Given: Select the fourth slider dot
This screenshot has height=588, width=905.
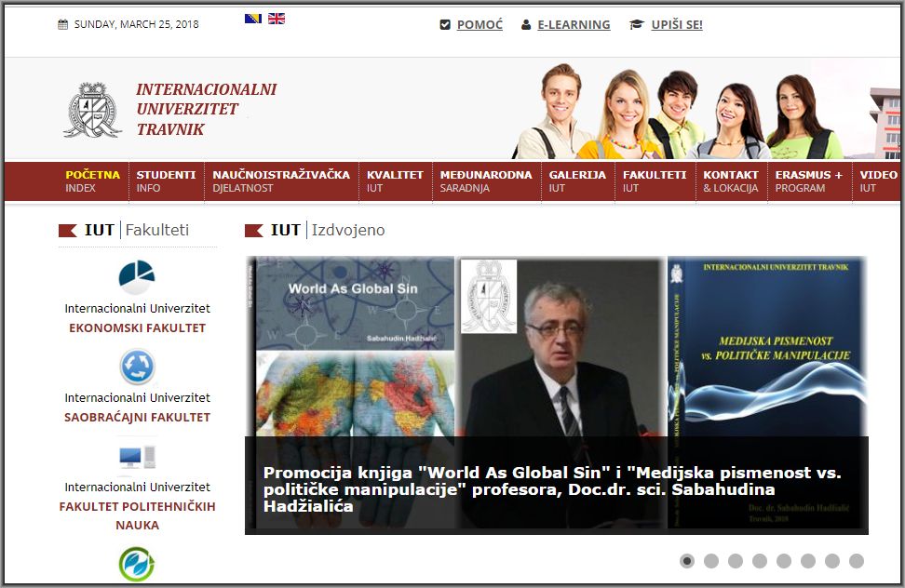Looking at the screenshot, I should [760, 561].
